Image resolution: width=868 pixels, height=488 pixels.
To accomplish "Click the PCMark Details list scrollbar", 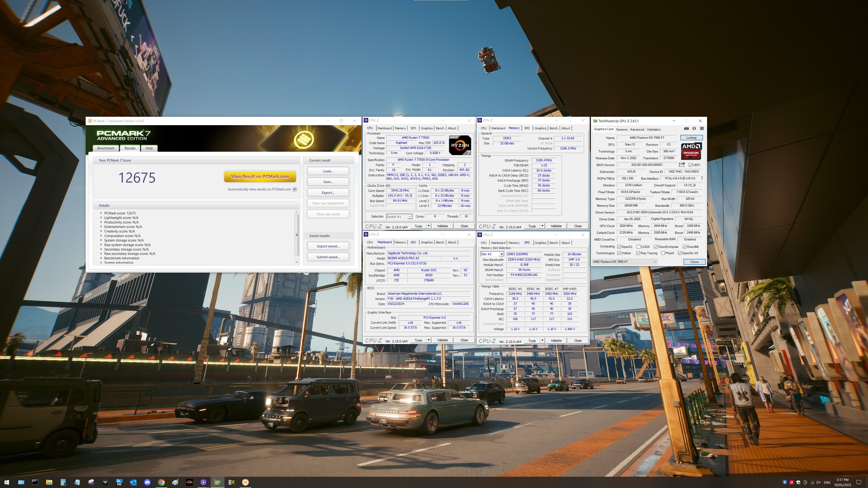I will [297, 235].
